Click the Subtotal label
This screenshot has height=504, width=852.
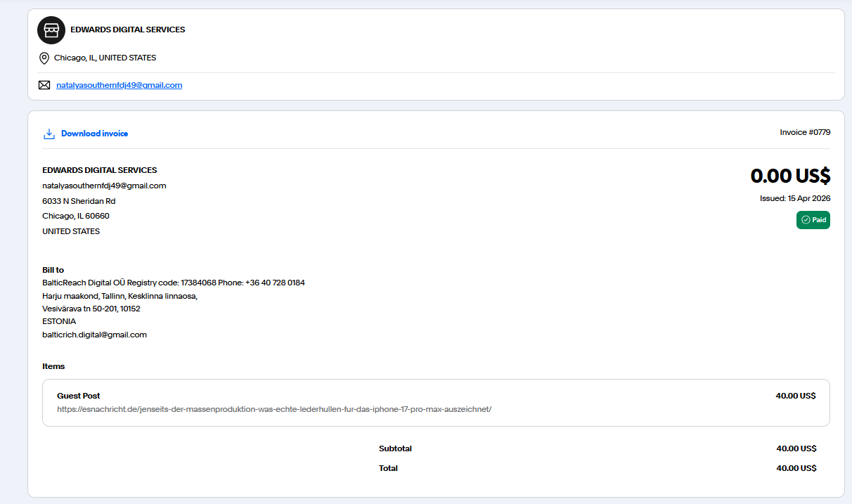pos(395,448)
